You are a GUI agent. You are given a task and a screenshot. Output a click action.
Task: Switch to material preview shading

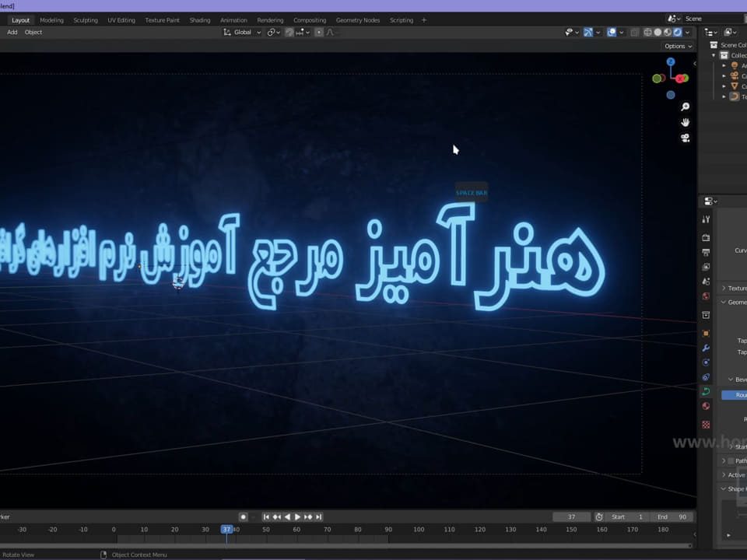tap(668, 33)
